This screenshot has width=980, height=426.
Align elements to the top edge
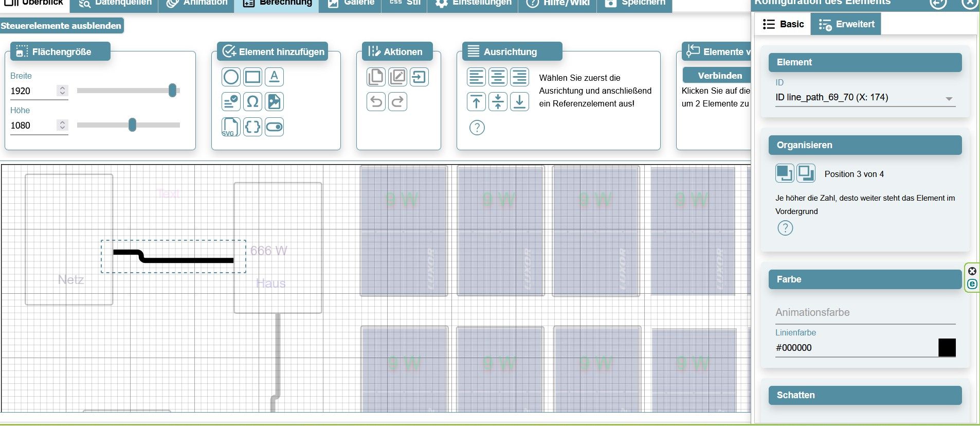pyautogui.click(x=476, y=102)
